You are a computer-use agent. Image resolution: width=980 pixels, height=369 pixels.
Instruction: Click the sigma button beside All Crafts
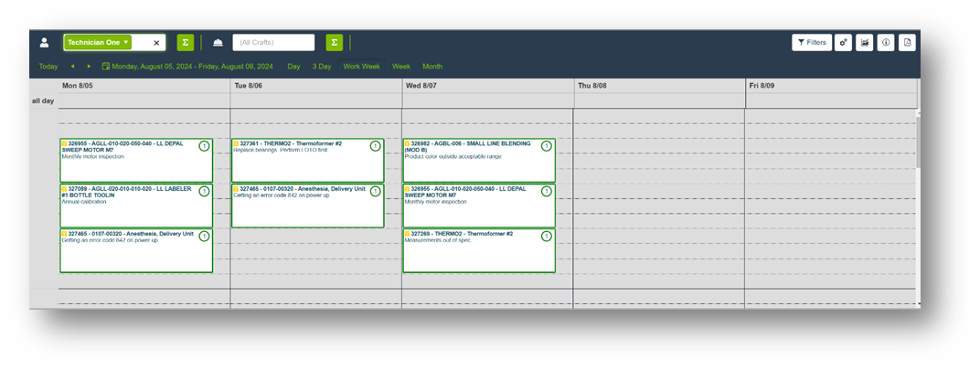pos(335,42)
